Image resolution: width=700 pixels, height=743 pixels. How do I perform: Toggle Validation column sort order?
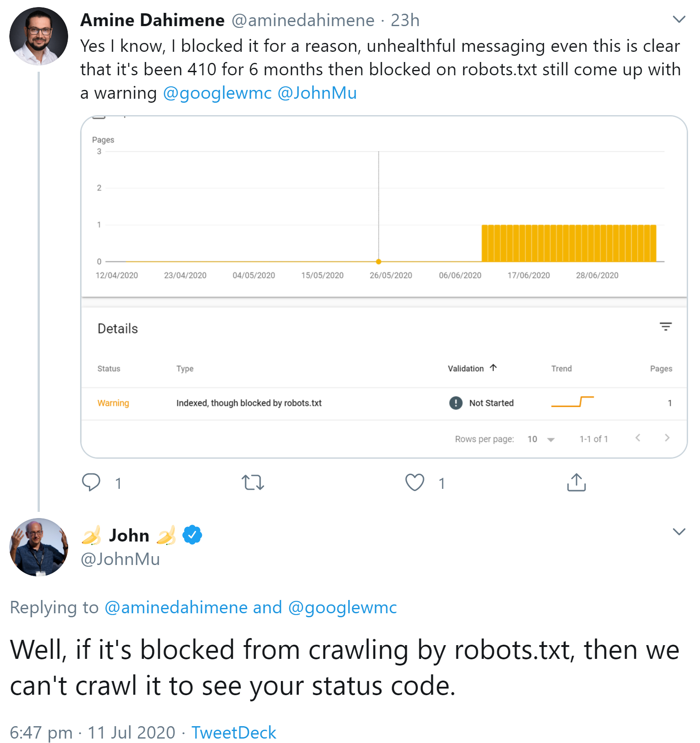pyautogui.click(x=494, y=368)
